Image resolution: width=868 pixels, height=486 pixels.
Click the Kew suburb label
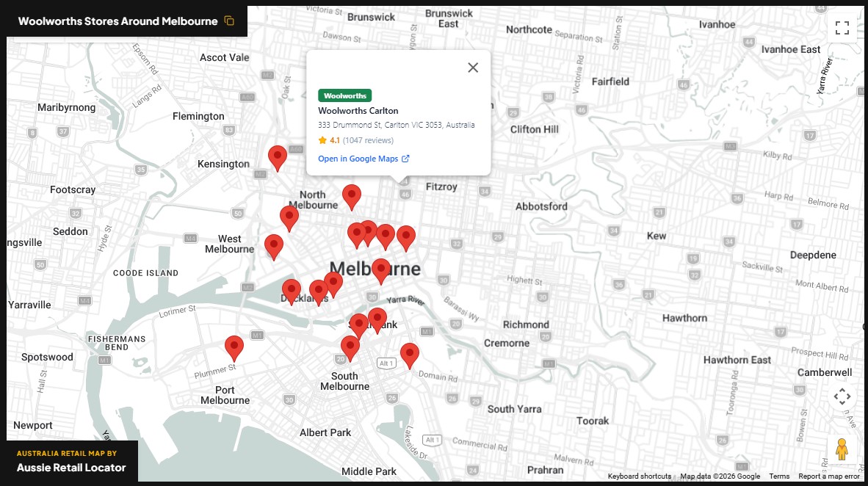pyautogui.click(x=657, y=236)
